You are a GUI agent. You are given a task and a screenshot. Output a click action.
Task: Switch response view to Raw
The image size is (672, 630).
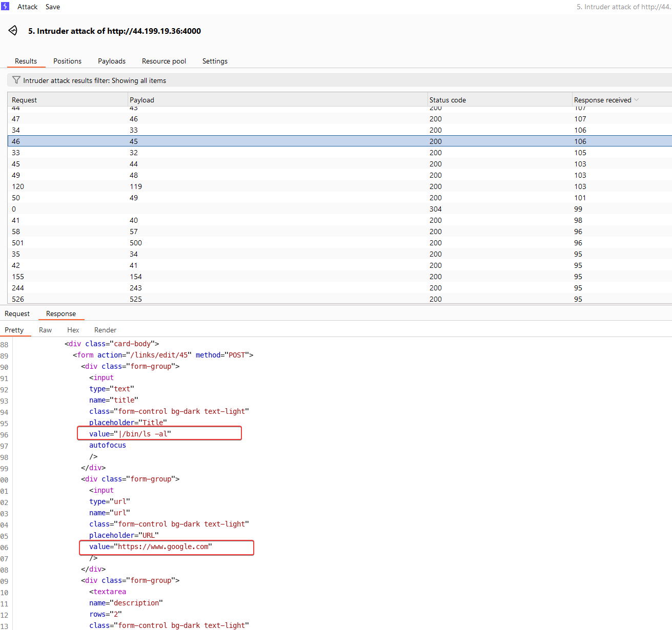click(45, 330)
